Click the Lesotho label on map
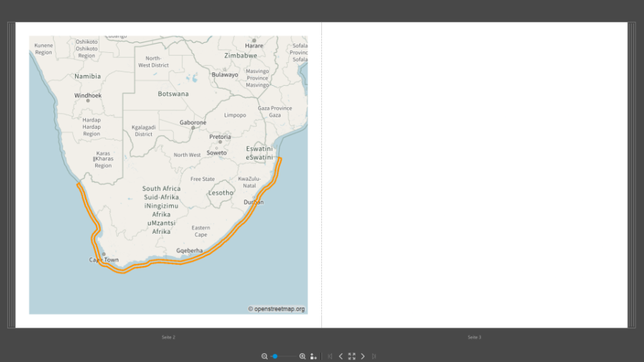 pyautogui.click(x=220, y=192)
